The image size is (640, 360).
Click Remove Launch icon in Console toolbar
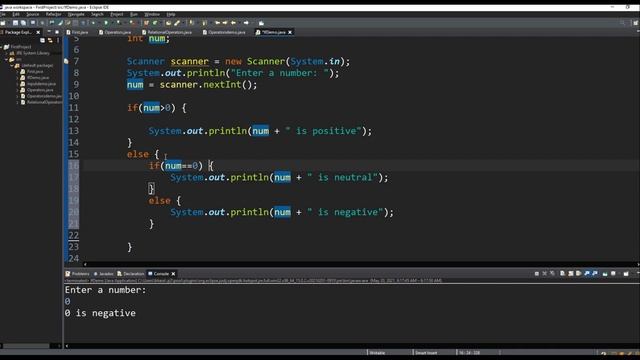click(x=544, y=273)
